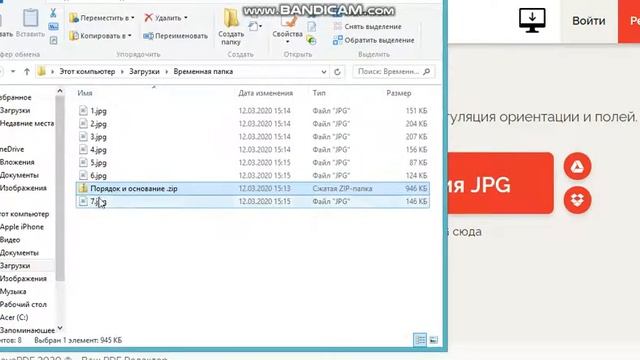Switch to details view icon
The width and height of the screenshot is (640, 360).
(x=420, y=340)
